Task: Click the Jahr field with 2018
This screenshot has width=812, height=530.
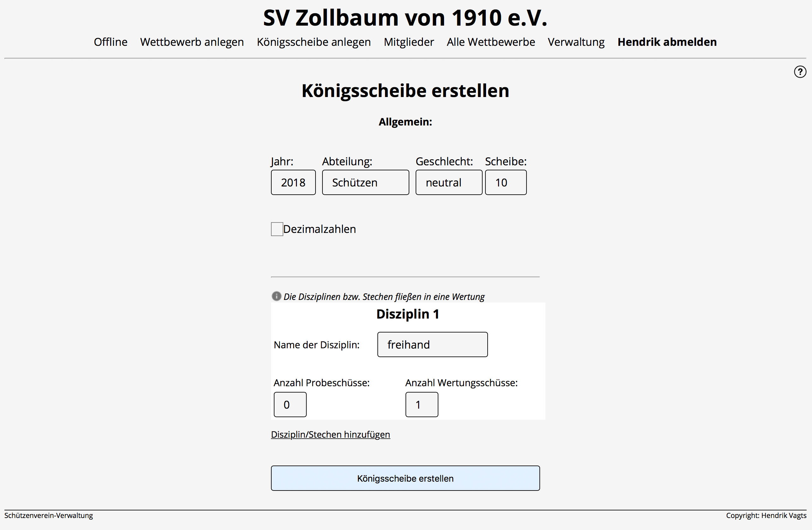Action: tap(293, 182)
